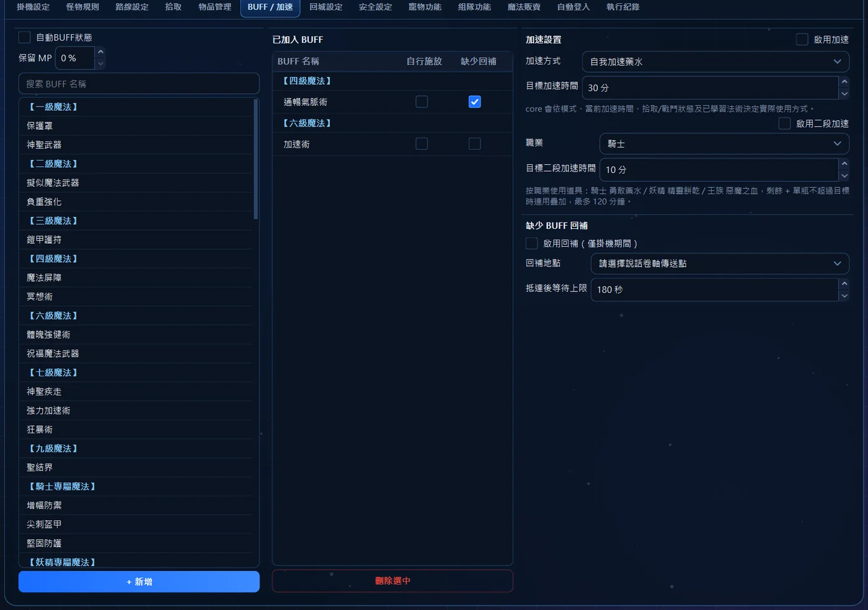Switch to the 執行紀錄 tab

pyautogui.click(x=623, y=7)
